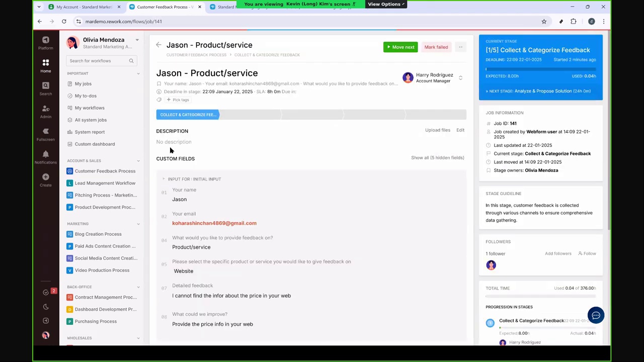The image size is (644, 362).
Task: Open My workflows
Action: coord(90,108)
